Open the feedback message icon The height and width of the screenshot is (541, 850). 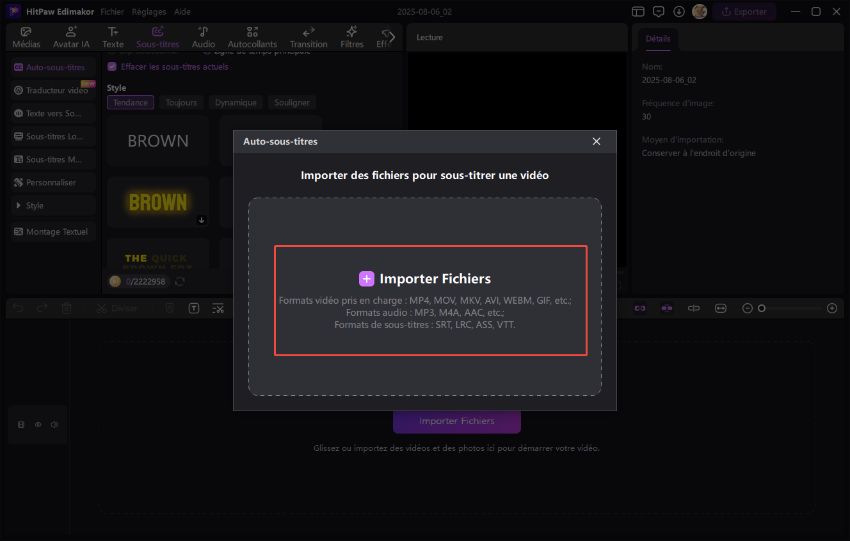(658, 11)
